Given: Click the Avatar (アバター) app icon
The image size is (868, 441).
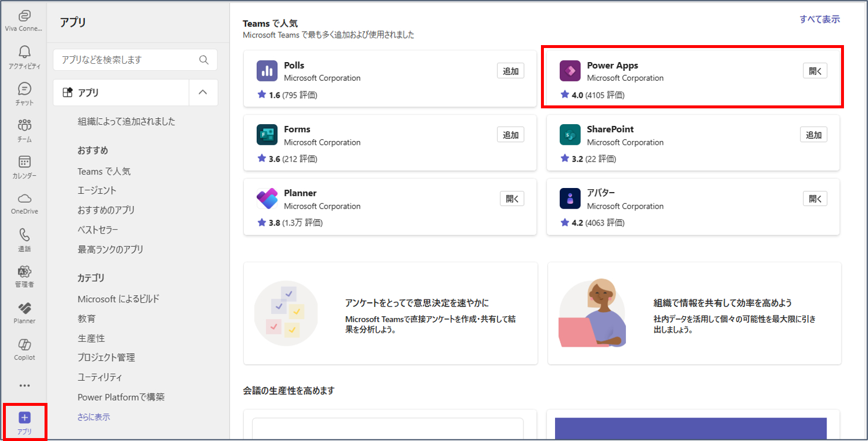Looking at the screenshot, I should click(570, 199).
